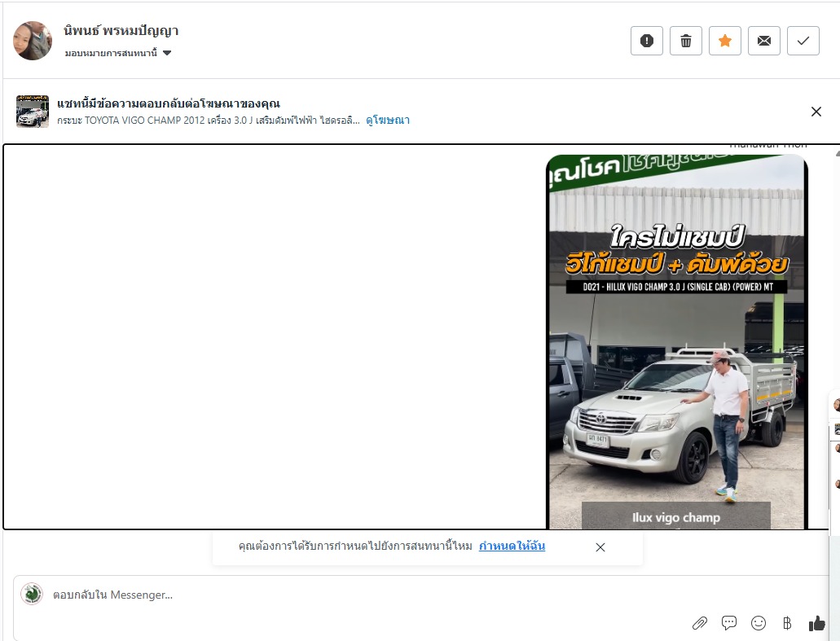Click the baht payment request icon
Screen dimensions: 840x641
[786, 623]
